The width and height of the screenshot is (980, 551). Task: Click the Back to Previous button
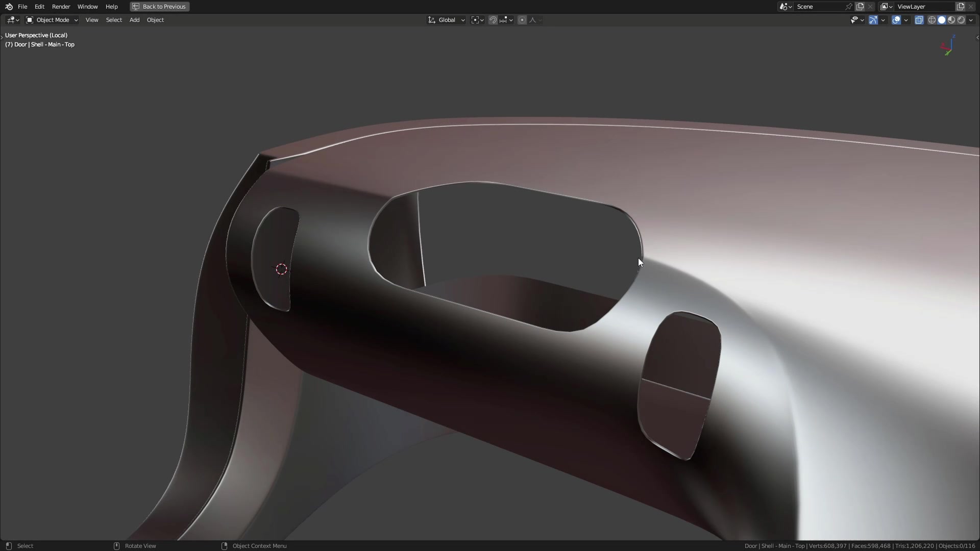tap(160, 7)
